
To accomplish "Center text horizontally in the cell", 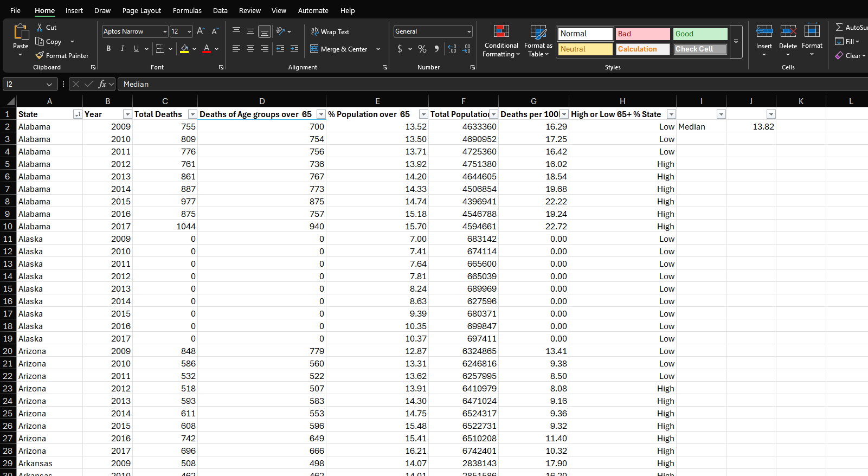I will (x=250, y=49).
